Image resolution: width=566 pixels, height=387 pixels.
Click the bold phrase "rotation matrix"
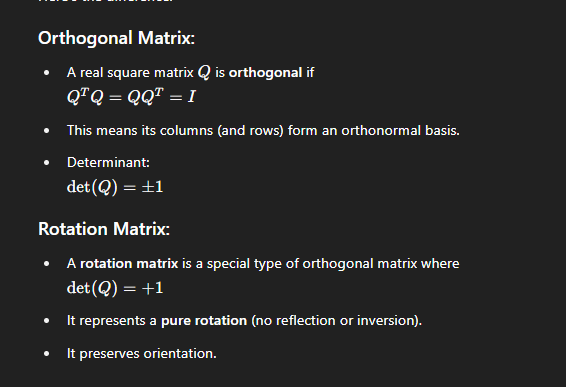[129, 264]
